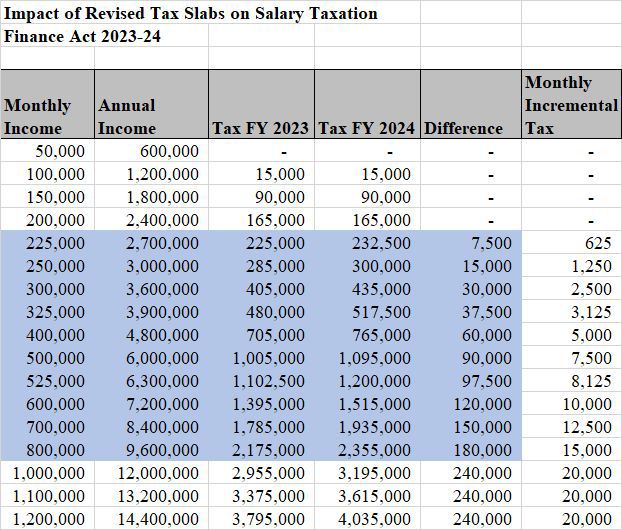The width and height of the screenshot is (622, 530).
Task: Select Tax FY 2023 cell 1,785,000
Action: coord(261,426)
